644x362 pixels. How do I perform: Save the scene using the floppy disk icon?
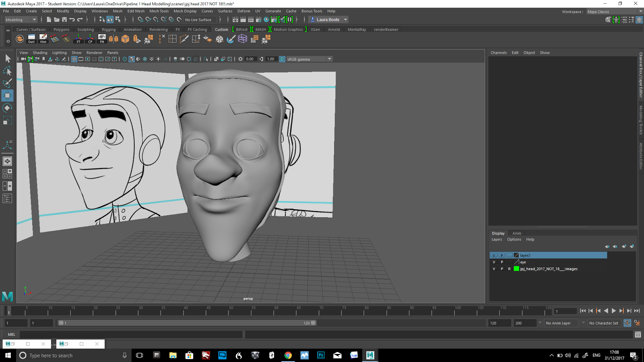tap(64, 20)
